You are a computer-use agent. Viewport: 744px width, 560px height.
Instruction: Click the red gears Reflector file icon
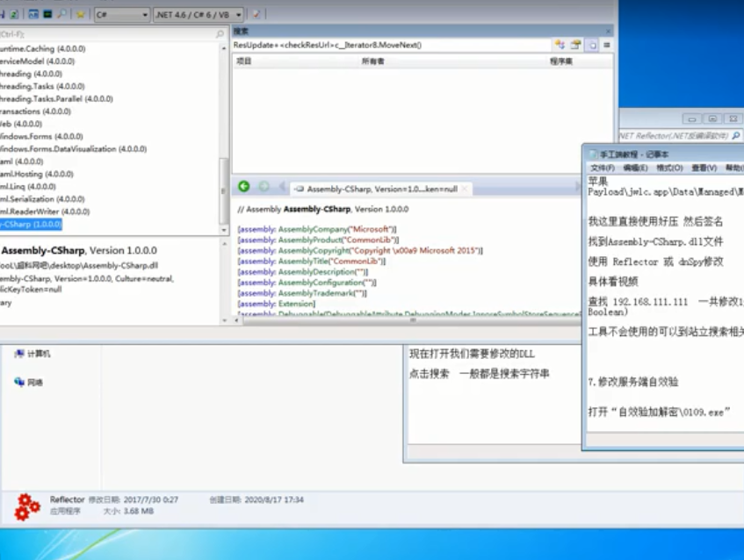click(27, 506)
